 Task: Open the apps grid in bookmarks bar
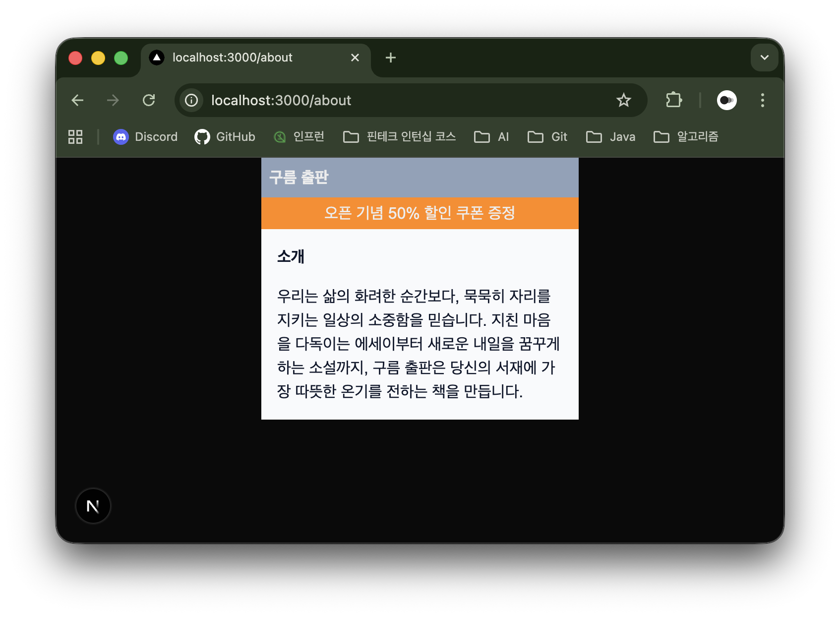click(75, 137)
